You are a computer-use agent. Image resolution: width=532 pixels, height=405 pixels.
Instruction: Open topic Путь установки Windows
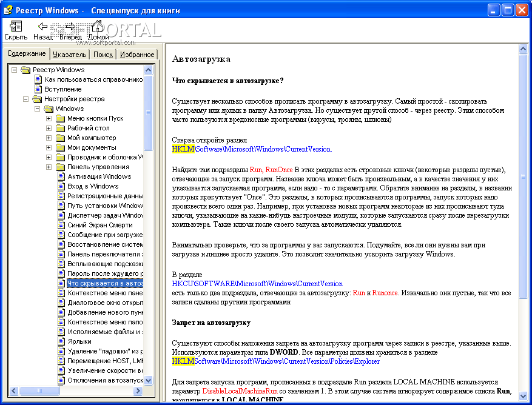(105, 206)
